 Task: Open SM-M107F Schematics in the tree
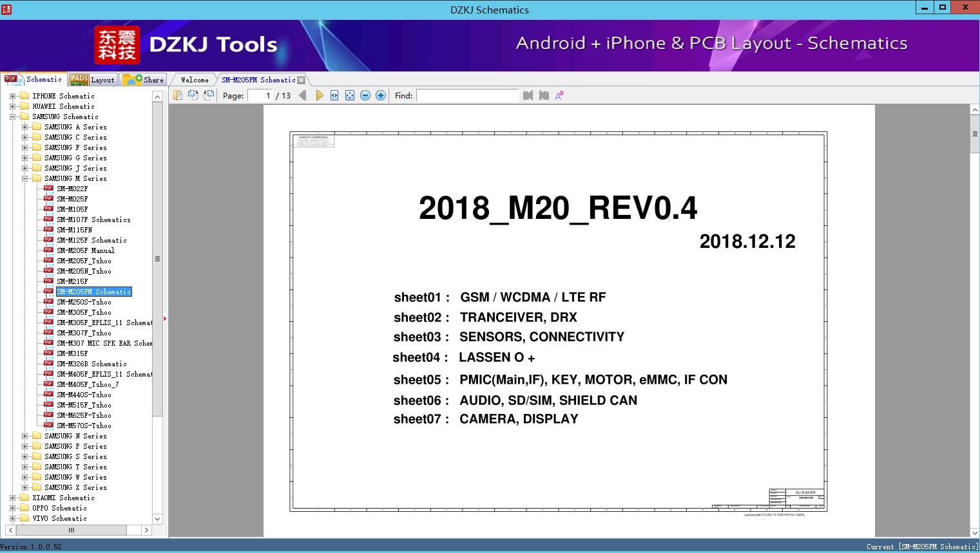point(93,220)
